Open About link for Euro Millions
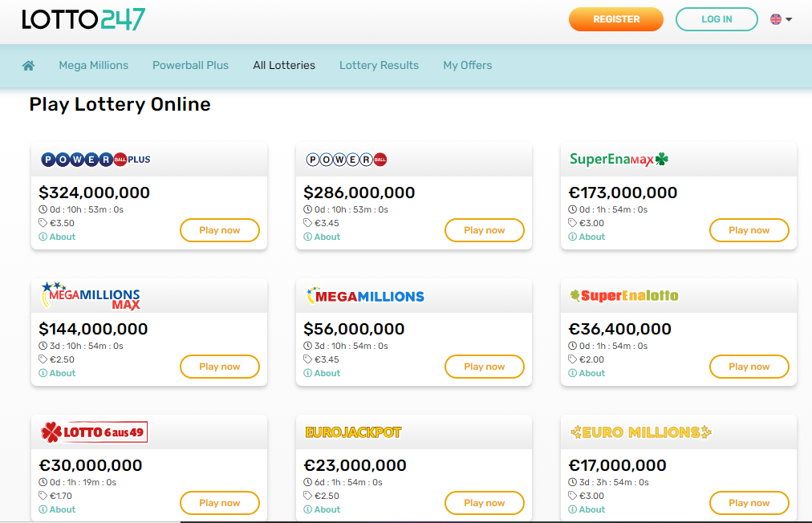Screen dimensions: 812x523 click(x=587, y=509)
